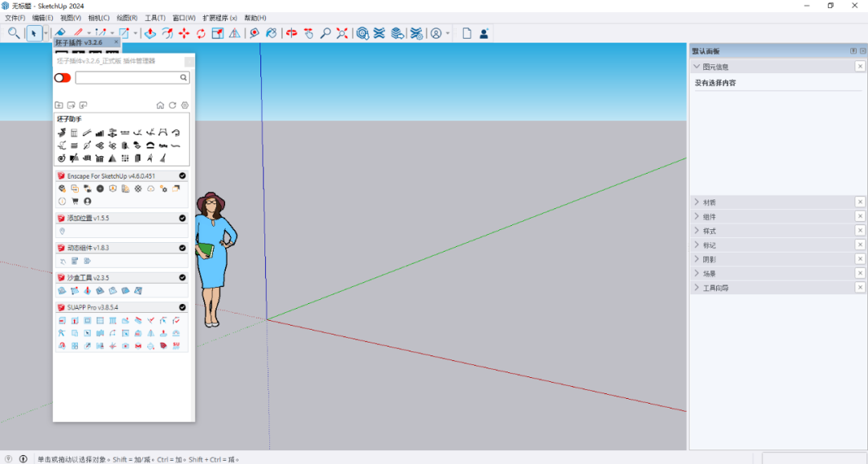868x464 pixels.
Task: Pick the Rotate tool in the toolbar
Action: point(201,33)
